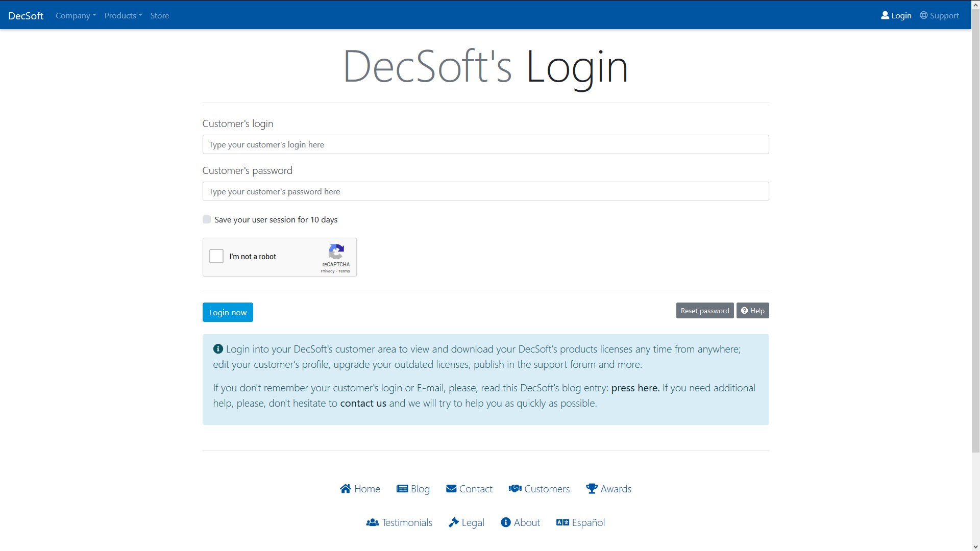
Task: Click the 'contact us' hyperlink in notice
Action: coord(363,403)
